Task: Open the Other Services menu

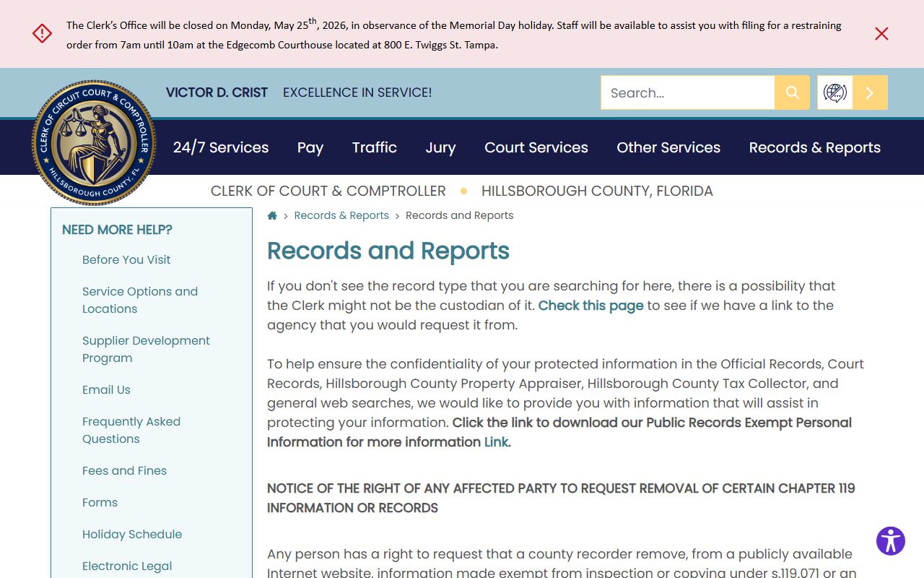Action: click(668, 147)
